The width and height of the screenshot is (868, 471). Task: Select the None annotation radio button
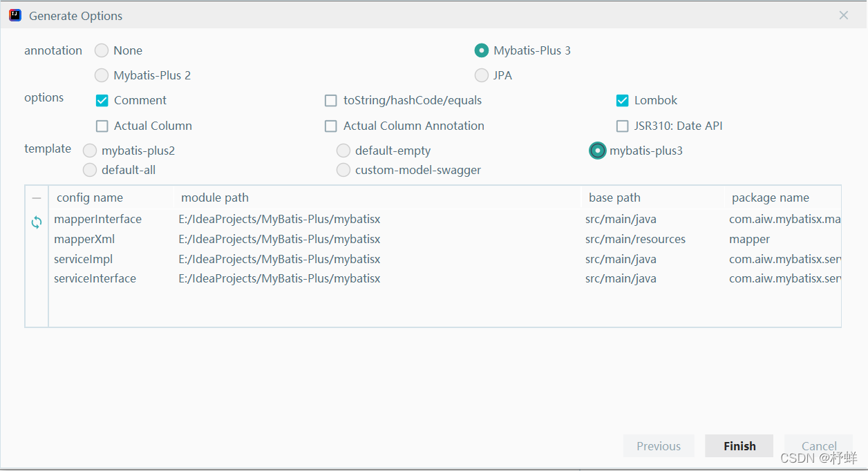click(102, 50)
